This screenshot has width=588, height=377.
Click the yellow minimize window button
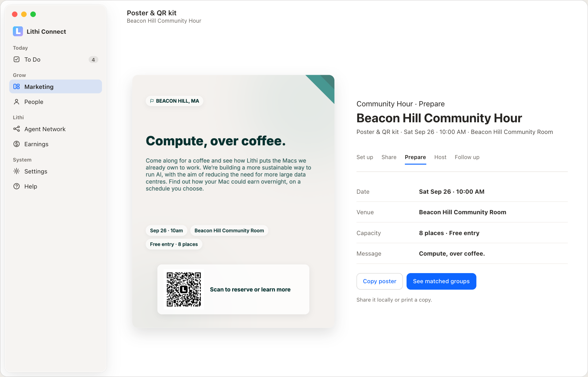tap(24, 14)
